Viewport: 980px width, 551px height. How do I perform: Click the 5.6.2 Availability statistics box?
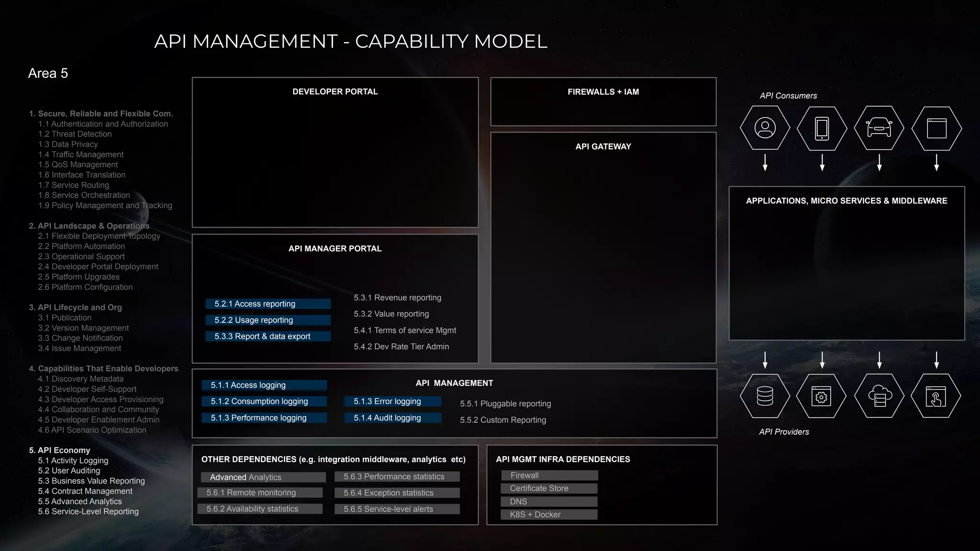pos(260,509)
